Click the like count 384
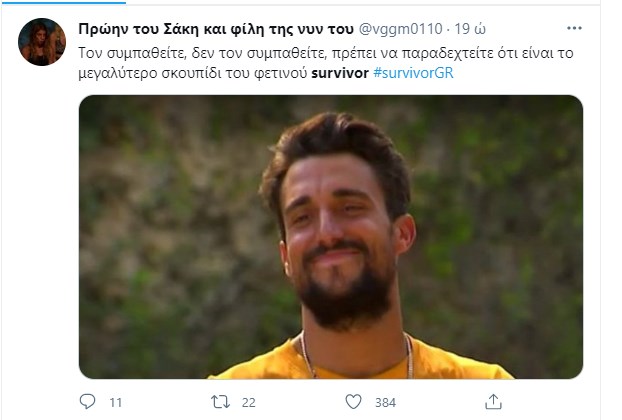Screen dimensions: 622x420 [x=385, y=403]
